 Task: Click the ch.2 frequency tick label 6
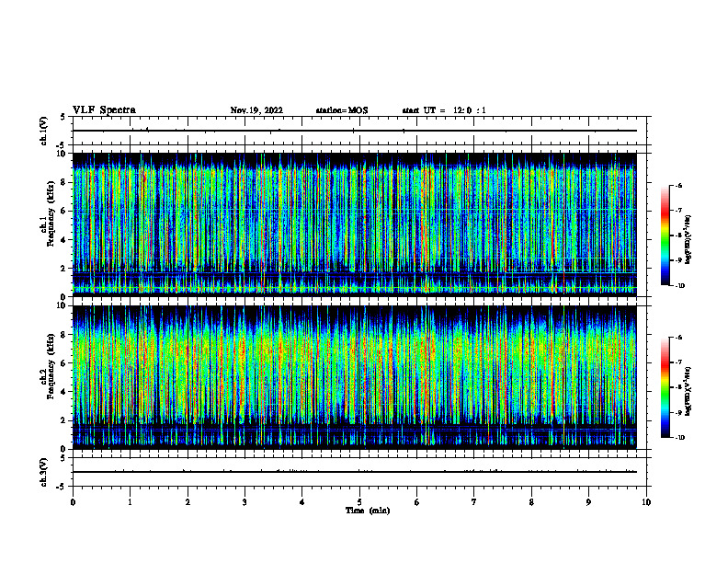pos(63,363)
